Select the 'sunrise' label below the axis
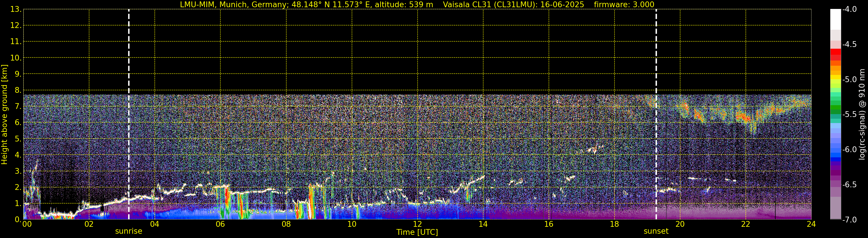Image resolution: width=868 pixels, height=238 pixels. (129, 231)
